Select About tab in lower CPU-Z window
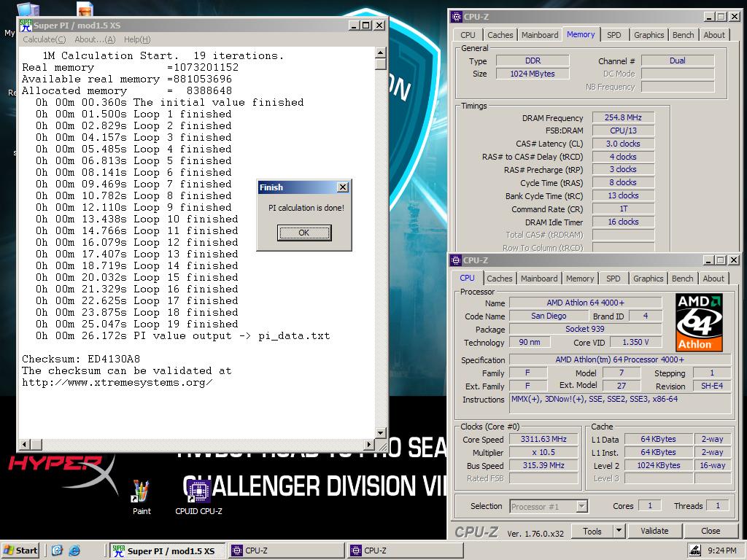The image size is (747, 560). pyautogui.click(x=713, y=279)
